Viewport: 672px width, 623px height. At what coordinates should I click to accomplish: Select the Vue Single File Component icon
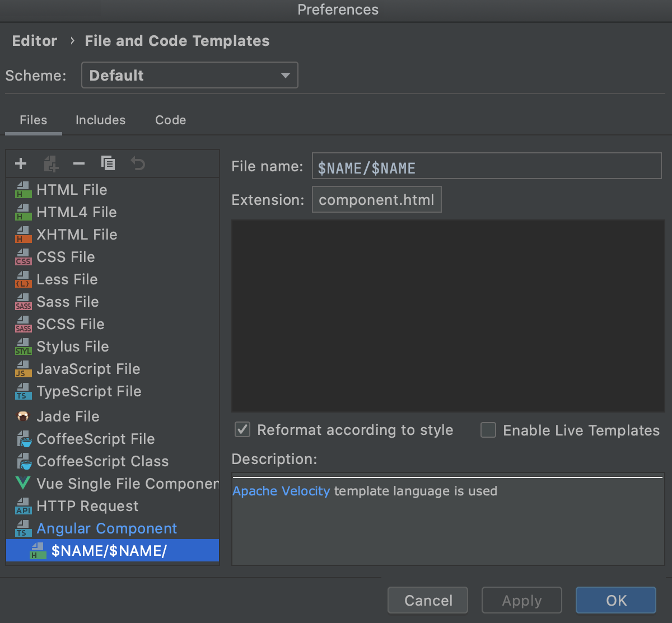(x=23, y=484)
